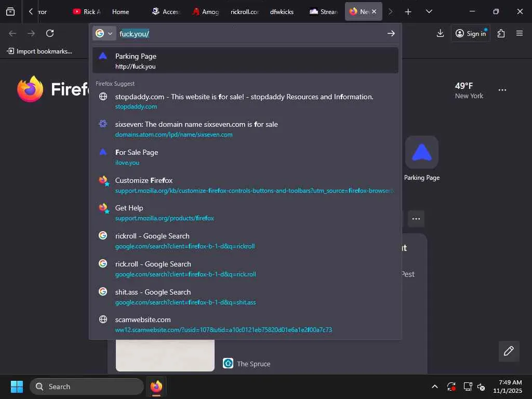Close the current New Tab
This screenshot has width=532, height=399.
click(374, 11)
